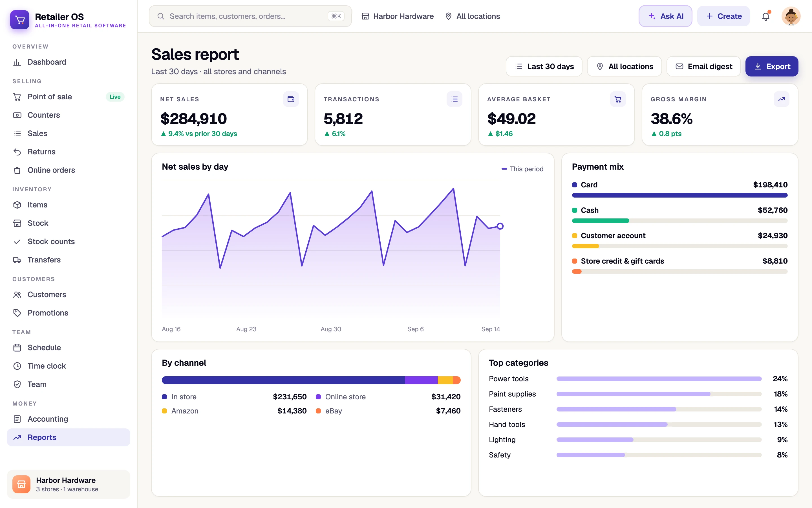Screen dimensions: 812x508
Task: Click the Schedule calendar icon
Action: tap(17, 348)
